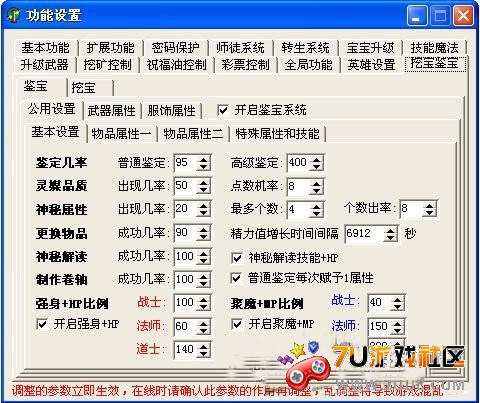
Task: Decrease the 高级鉴定 spinner value
Action: pos(316,167)
